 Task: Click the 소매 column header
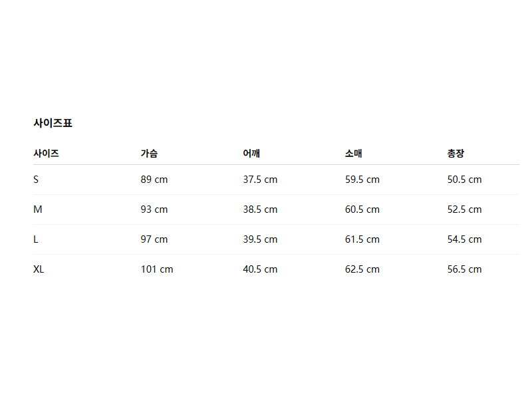[x=354, y=154]
